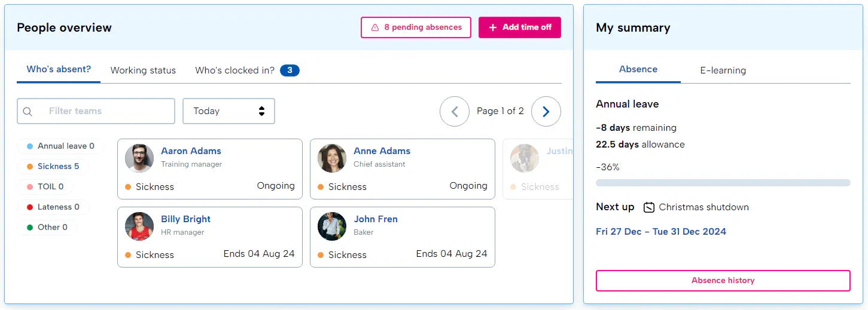This screenshot has width=868, height=310.
Task: Switch to the E-learning tab
Action: (x=723, y=70)
